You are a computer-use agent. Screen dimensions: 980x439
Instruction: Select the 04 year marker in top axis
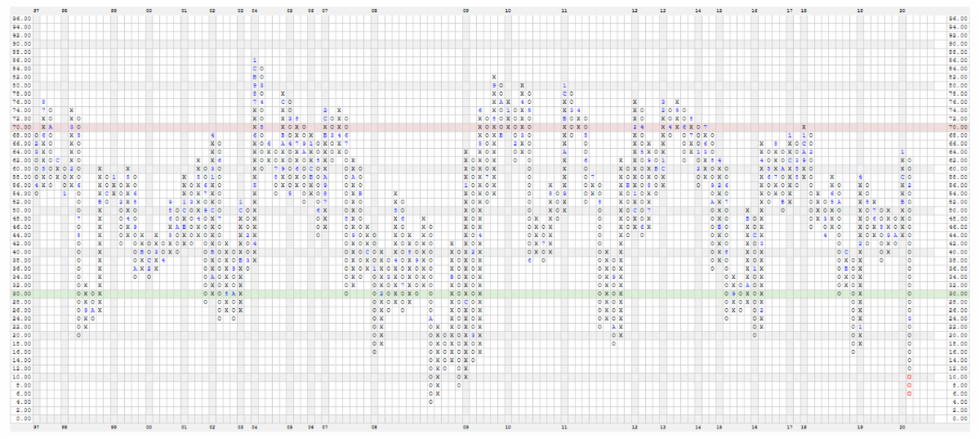click(255, 11)
